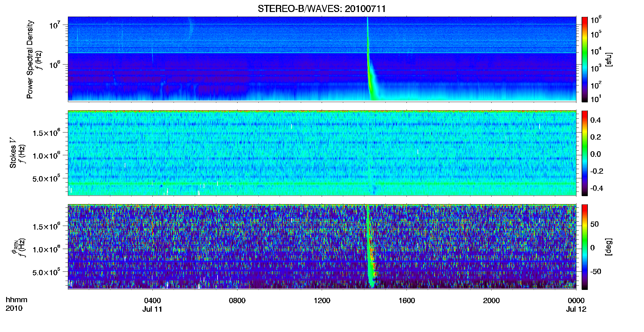This screenshot has height=332, width=644.
Task: Click the 0000 time axis label
Action: tap(576, 300)
